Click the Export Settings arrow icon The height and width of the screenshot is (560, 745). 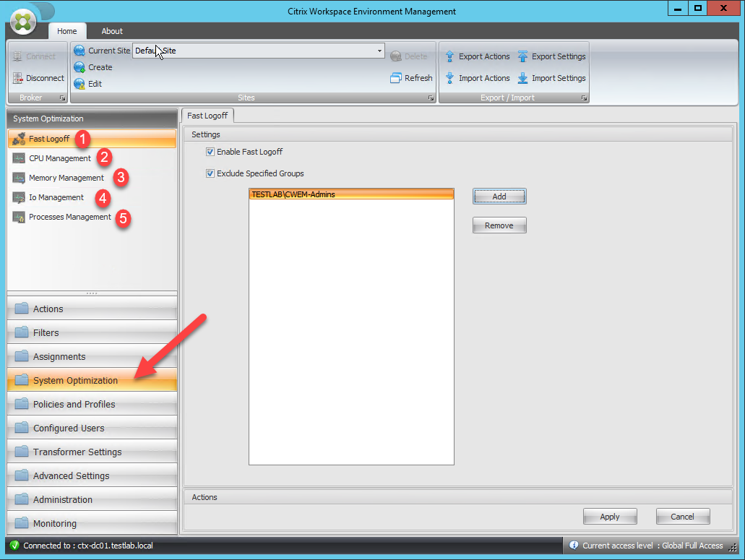[x=522, y=56]
